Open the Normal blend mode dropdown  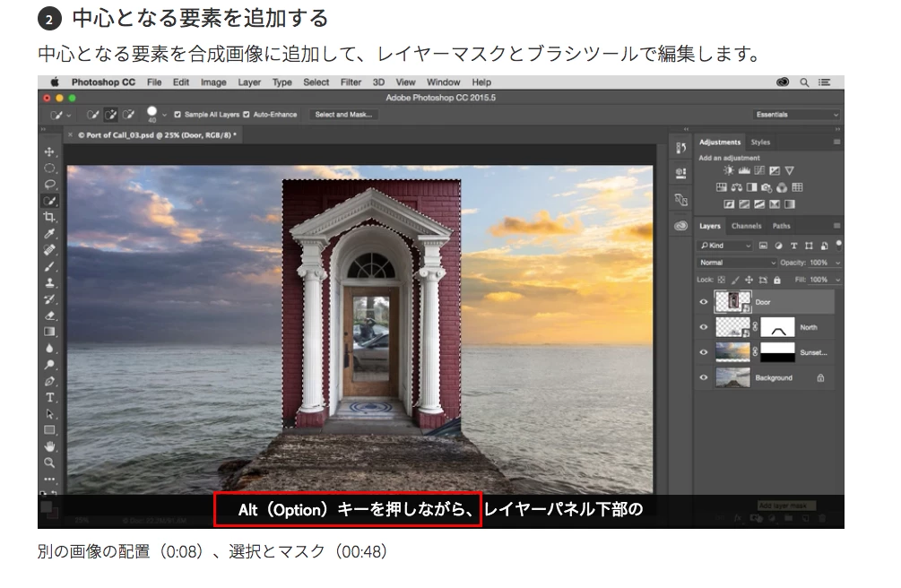(737, 263)
